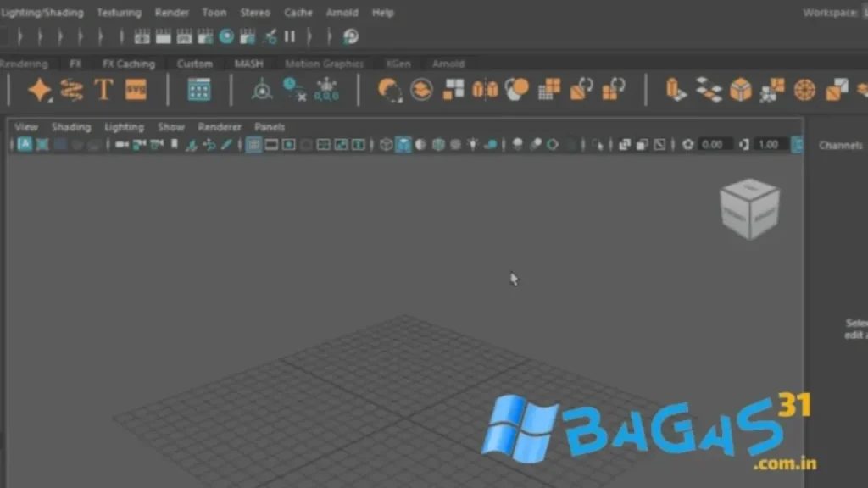Toggle Use All Lights lightbulb icon
The image size is (868, 488).
click(x=473, y=144)
